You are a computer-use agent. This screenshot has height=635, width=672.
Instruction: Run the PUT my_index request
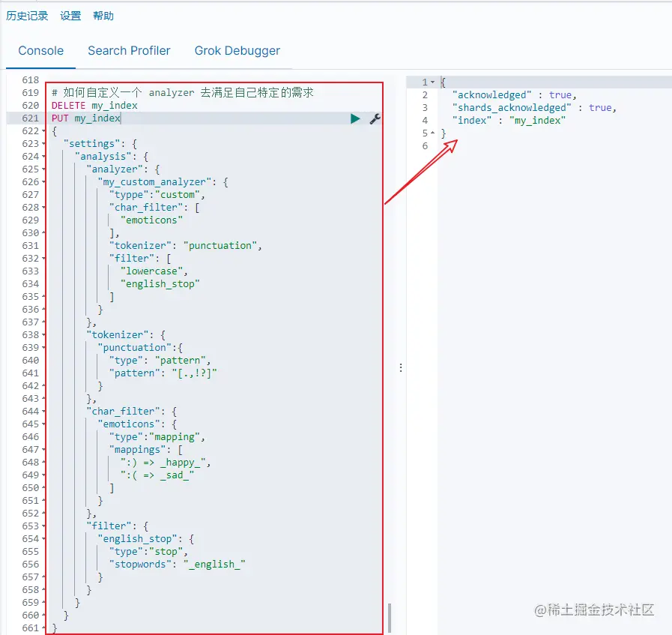click(x=355, y=118)
